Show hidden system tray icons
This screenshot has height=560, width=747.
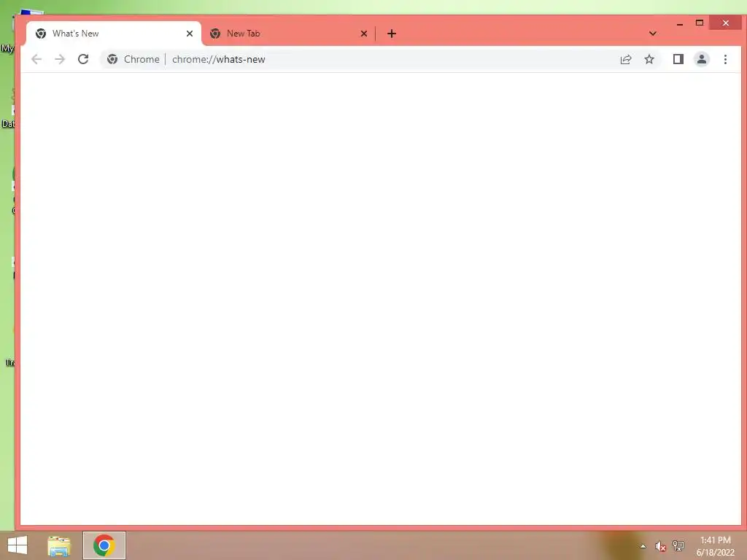point(643,546)
